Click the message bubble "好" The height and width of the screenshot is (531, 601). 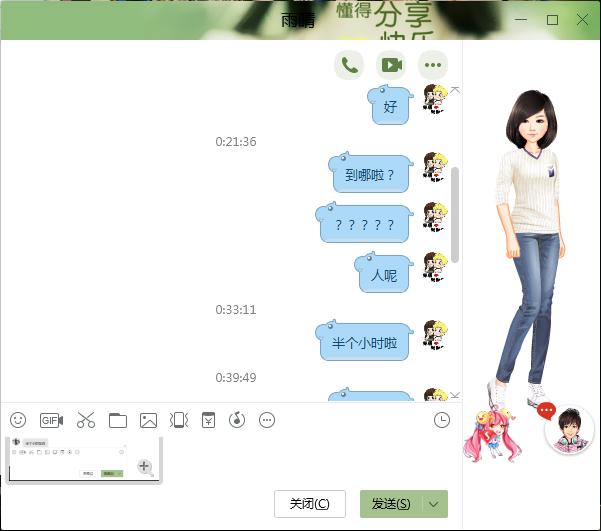point(390,106)
